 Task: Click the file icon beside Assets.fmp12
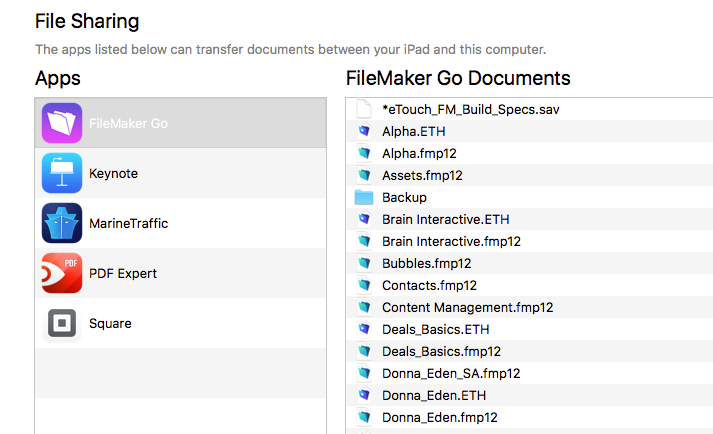tap(364, 175)
